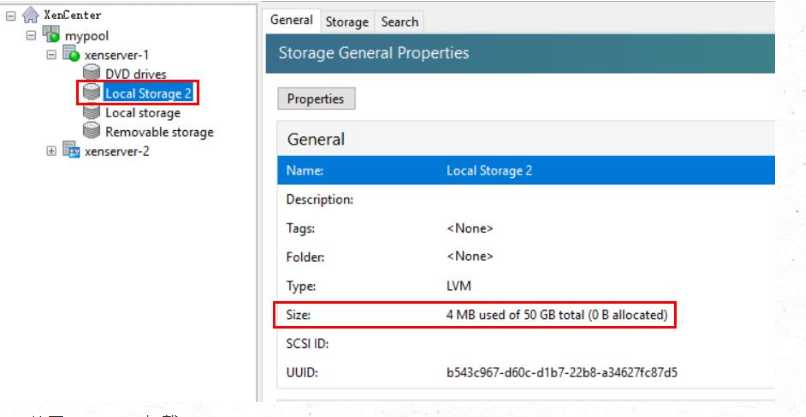The image size is (806, 417).
Task: Click the Local storage disk icon
Action: tap(91, 112)
